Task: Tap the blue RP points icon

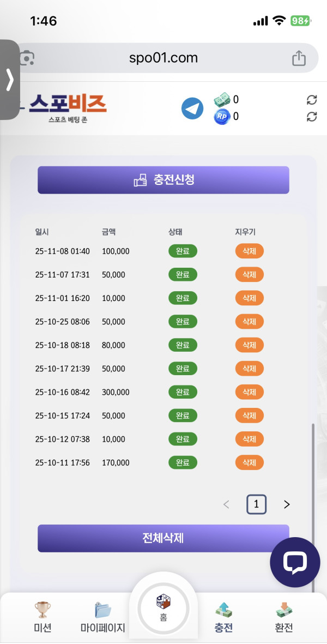Action: 222,116
